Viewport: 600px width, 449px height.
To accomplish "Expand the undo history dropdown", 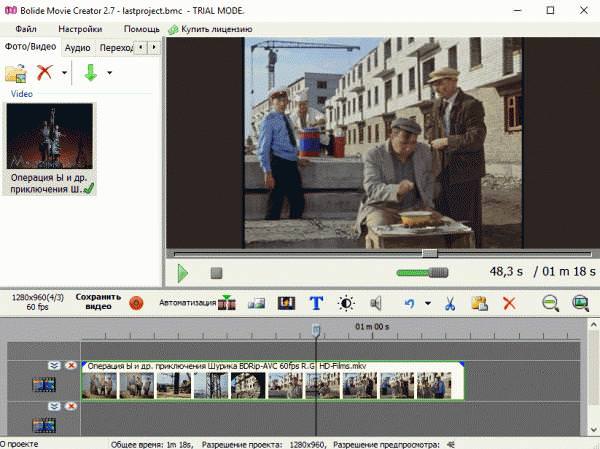I will click(428, 304).
